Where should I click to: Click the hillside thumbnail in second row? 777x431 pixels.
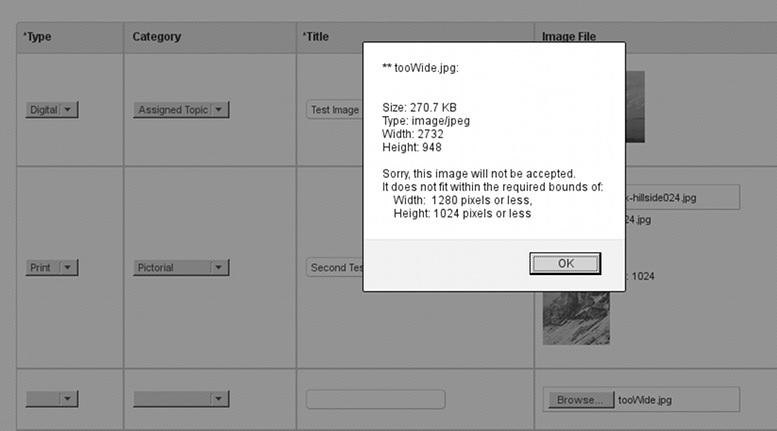[576, 318]
